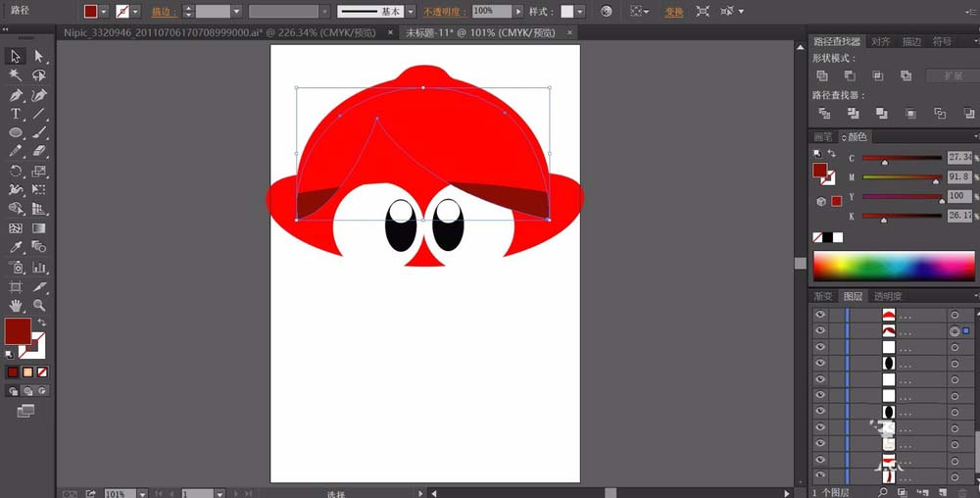The height and width of the screenshot is (498, 980).
Task: Toggle visibility of the selected second layer item
Action: coord(820,331)
